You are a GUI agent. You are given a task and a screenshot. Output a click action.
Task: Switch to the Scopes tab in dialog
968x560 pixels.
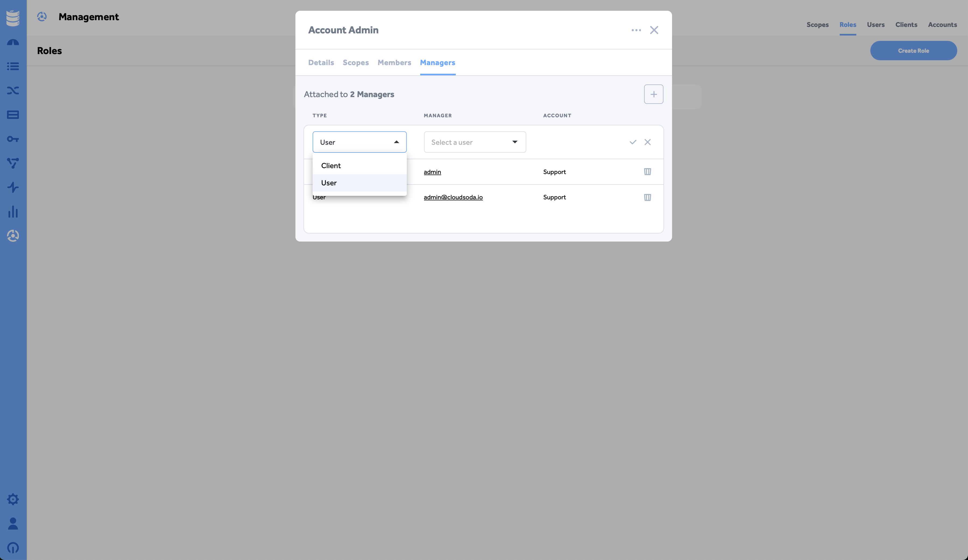(356, 63)
